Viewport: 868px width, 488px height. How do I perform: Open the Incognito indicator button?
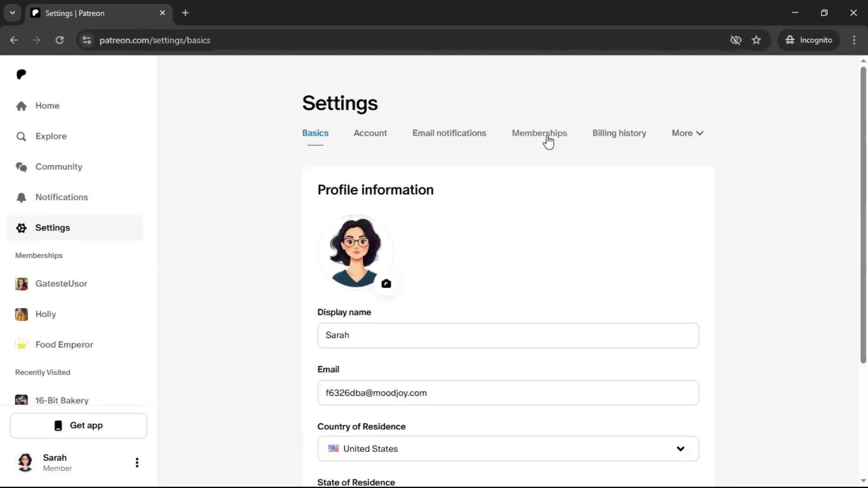click(x=809, y=40)
